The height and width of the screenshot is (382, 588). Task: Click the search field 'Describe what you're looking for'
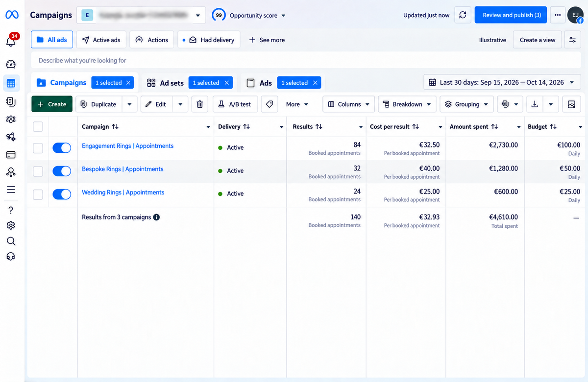(x=306, y=60)
